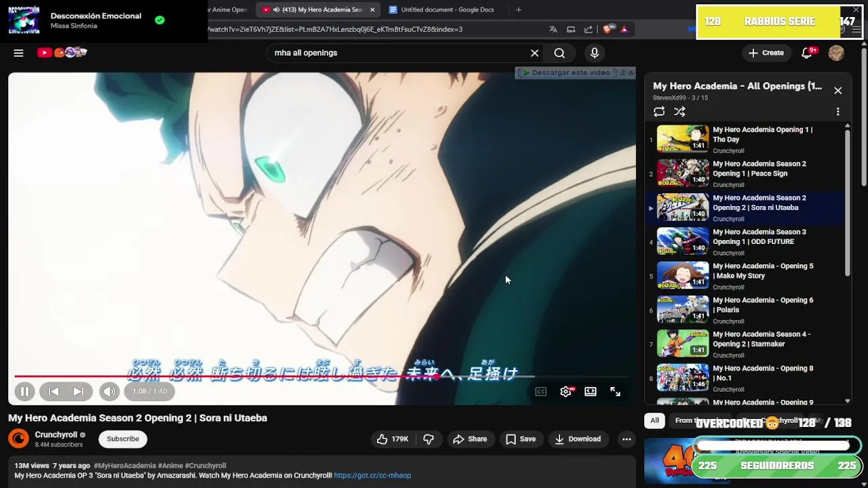This screenshot has width=868, height=488.
Task: Open the playlist title 'My Hero Academia - All Openings'
Action: pos(737,86)
